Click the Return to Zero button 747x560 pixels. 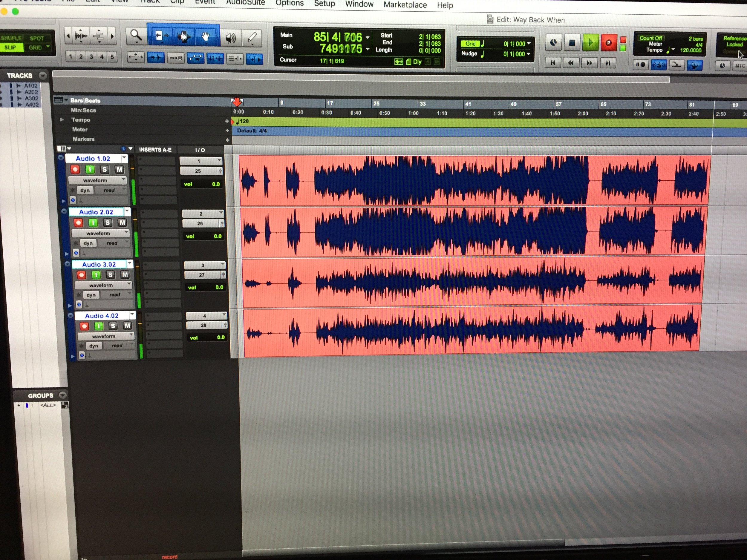(553, 63)
